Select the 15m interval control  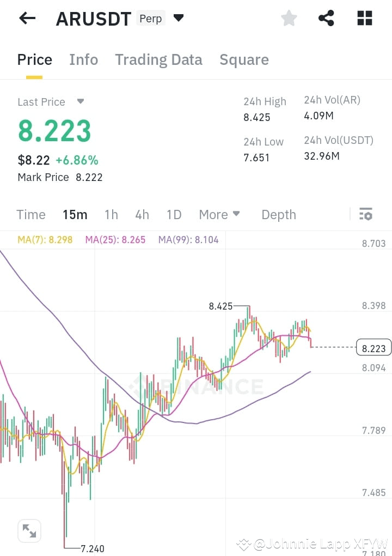tap(75, 215)
